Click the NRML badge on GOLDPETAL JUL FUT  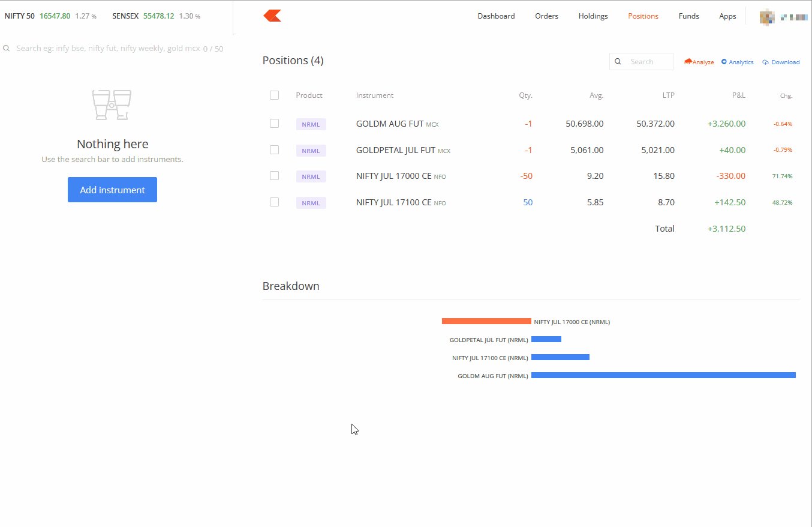coord(311,150)
